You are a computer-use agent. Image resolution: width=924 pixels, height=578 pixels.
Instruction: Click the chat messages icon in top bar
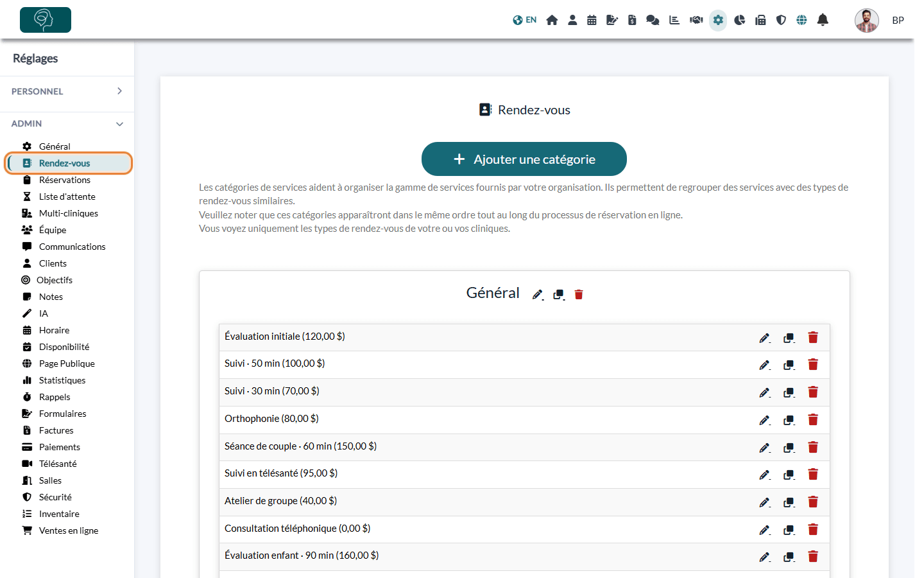coord(653,20)
